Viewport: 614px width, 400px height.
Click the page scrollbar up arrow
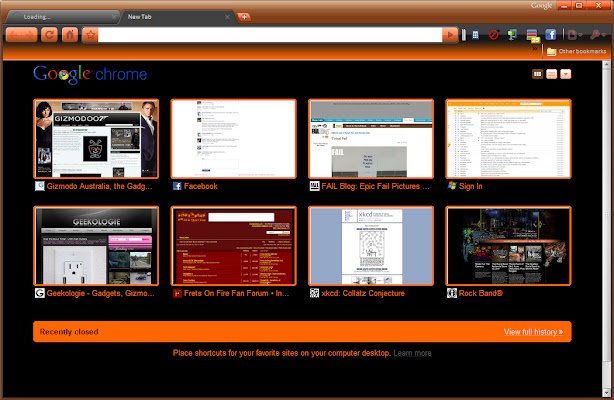pos(607,64)
